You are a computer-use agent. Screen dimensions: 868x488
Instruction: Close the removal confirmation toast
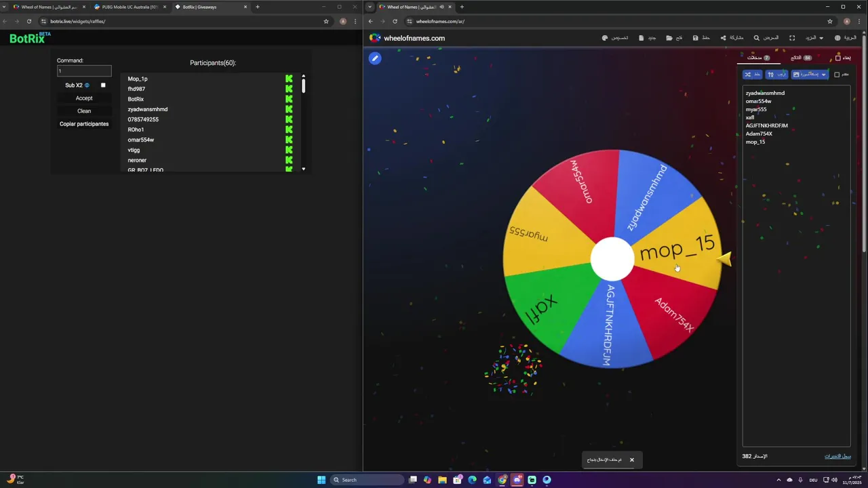[631, 460]
